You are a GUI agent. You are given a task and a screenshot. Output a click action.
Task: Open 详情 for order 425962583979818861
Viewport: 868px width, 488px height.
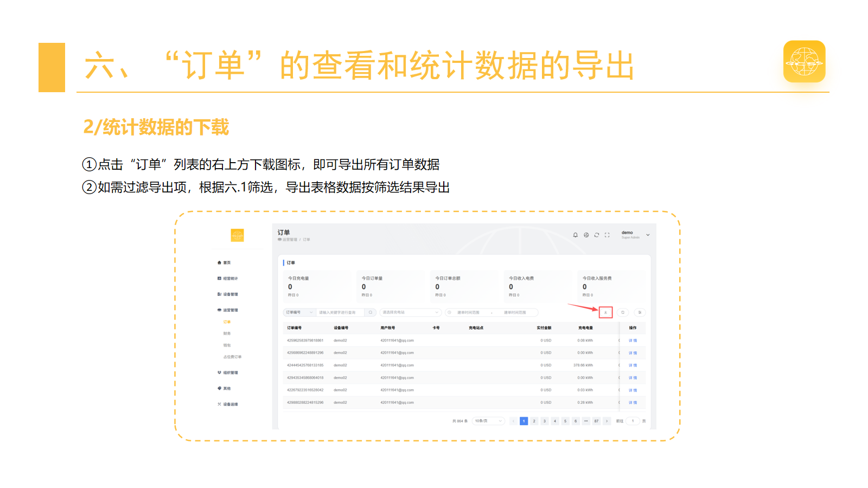(x=633, y=341)
